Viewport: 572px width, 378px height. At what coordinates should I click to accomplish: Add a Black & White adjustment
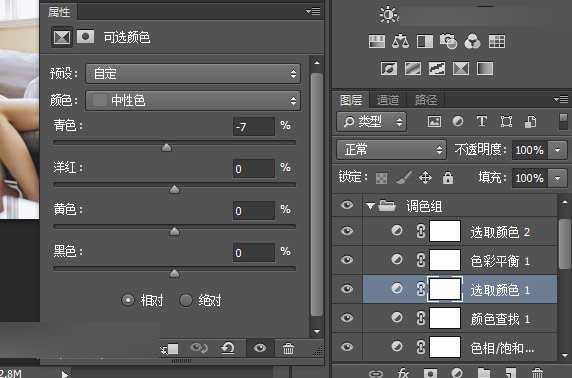coord(425,42)
